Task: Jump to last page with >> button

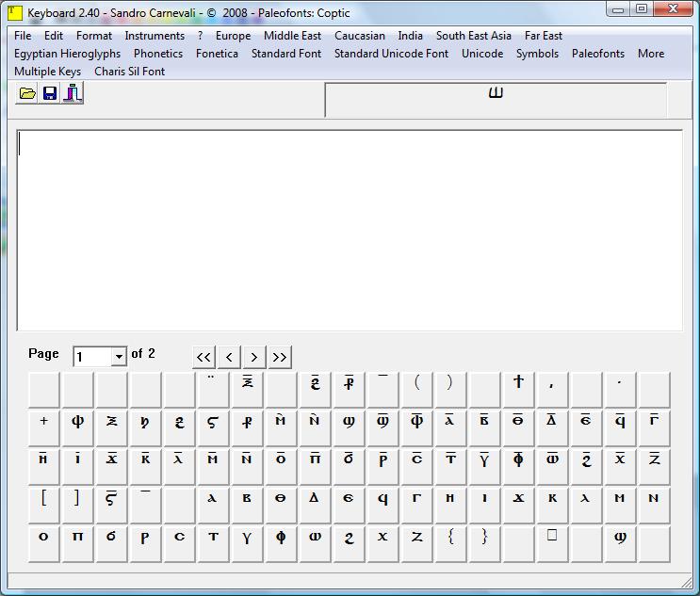Action: click(280, 357)
